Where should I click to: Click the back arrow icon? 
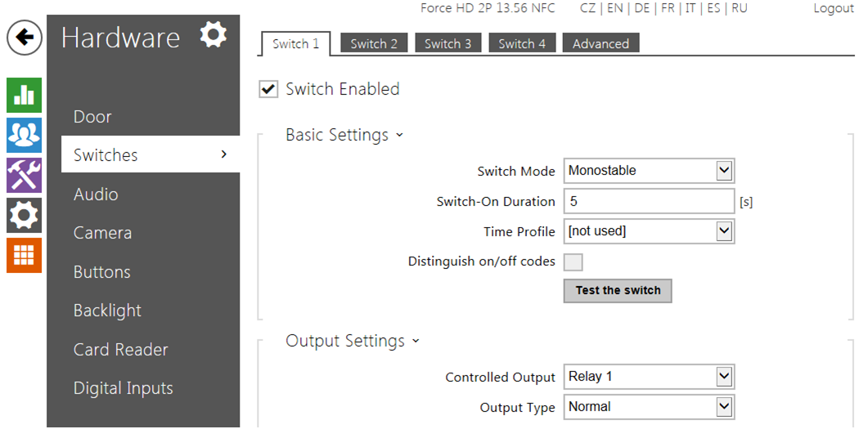[25, 38]
